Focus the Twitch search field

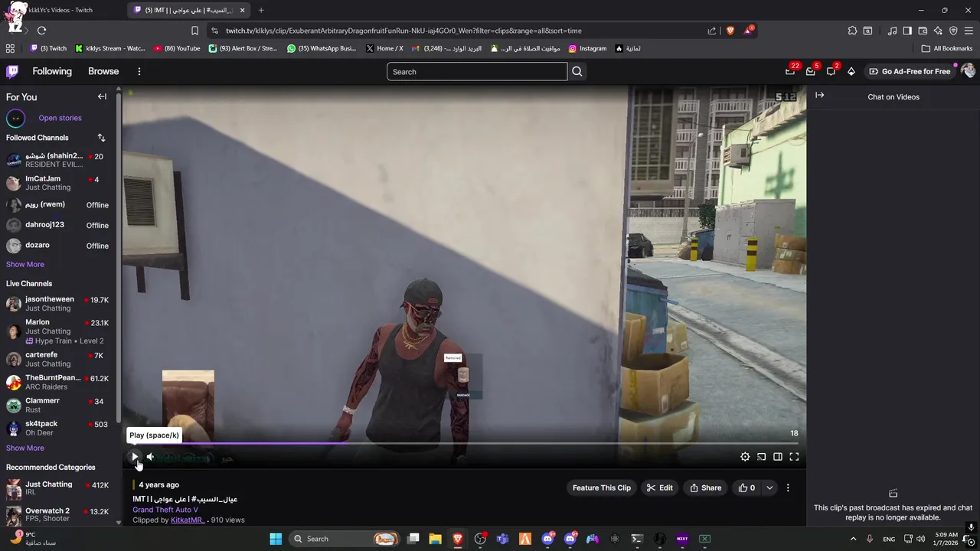(x=477, y=71)
